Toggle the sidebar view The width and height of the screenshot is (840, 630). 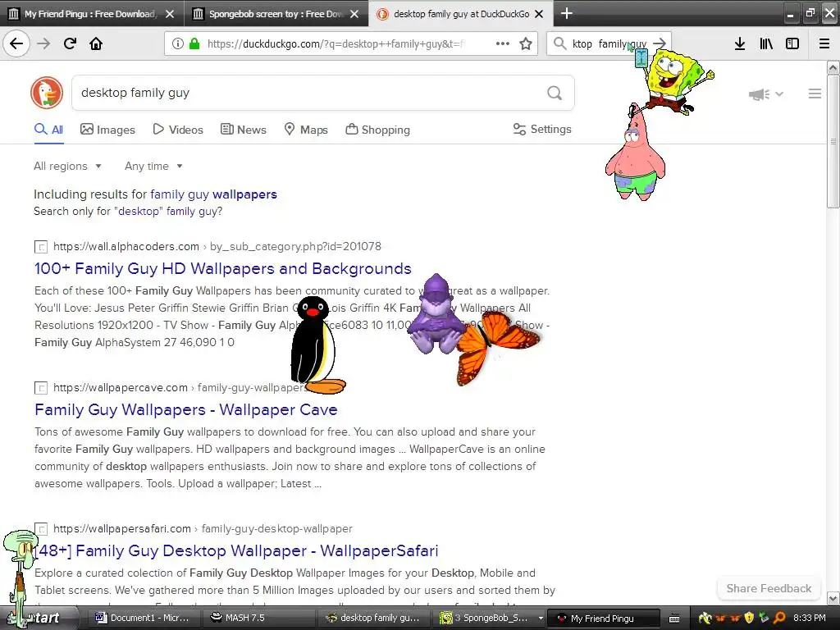792,43
